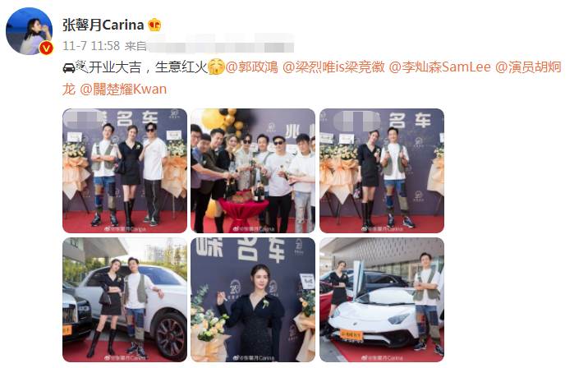This screenshot has width=588, height=368.
Task: Click the fireworks emoji next to the car
Action: point(82,67)
